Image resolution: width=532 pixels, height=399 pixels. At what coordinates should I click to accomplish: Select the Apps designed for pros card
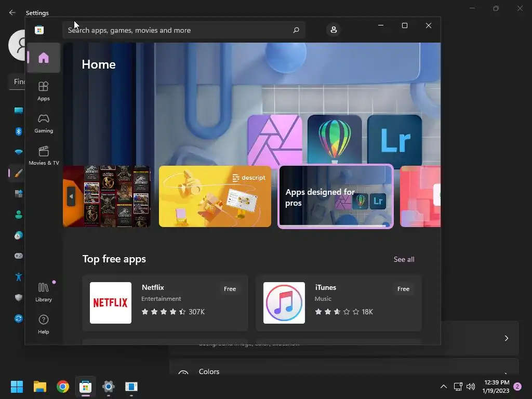(336, 196)
